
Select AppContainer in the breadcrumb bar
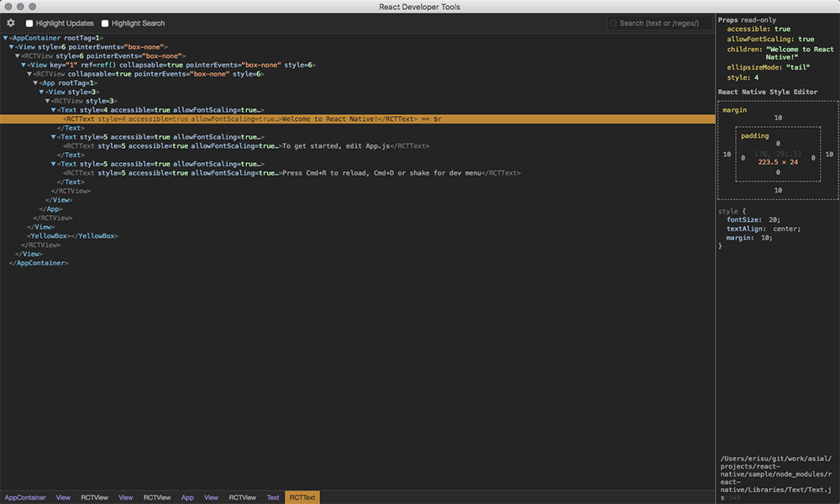tap(25, 497)
